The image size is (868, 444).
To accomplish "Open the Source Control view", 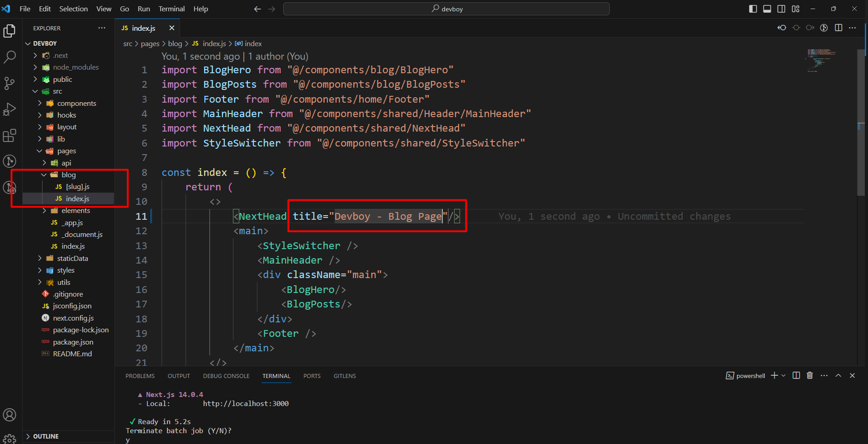I will click(x=9, y=83).
